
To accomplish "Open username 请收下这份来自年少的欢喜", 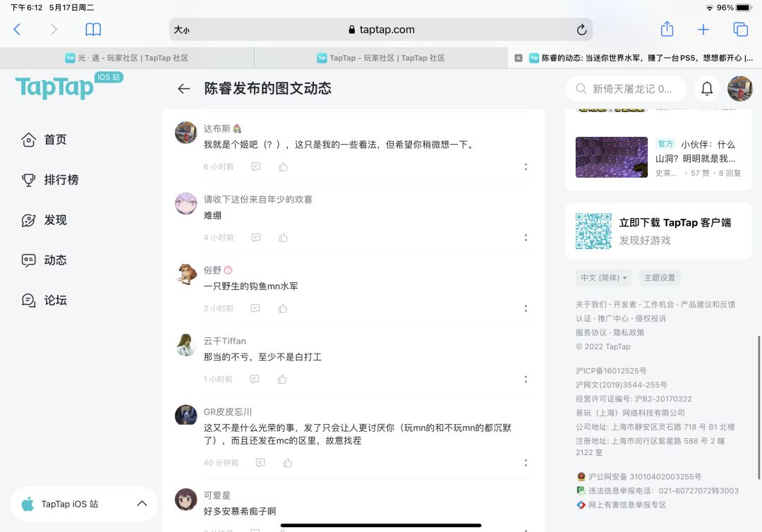I will pyautogui.click(x=258, y=199).
